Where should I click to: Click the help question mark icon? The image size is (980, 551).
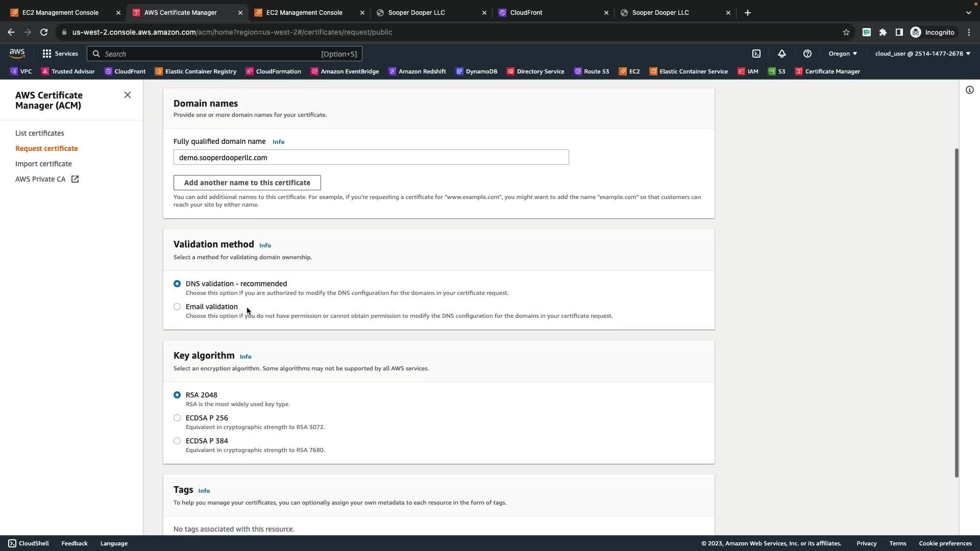tap(807, 54)
